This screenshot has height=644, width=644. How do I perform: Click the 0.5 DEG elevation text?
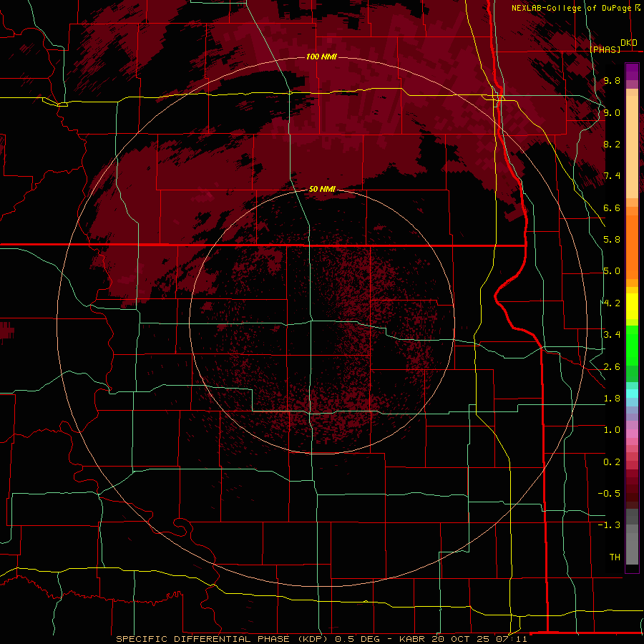pyautogui.click(x=356, y=639)
